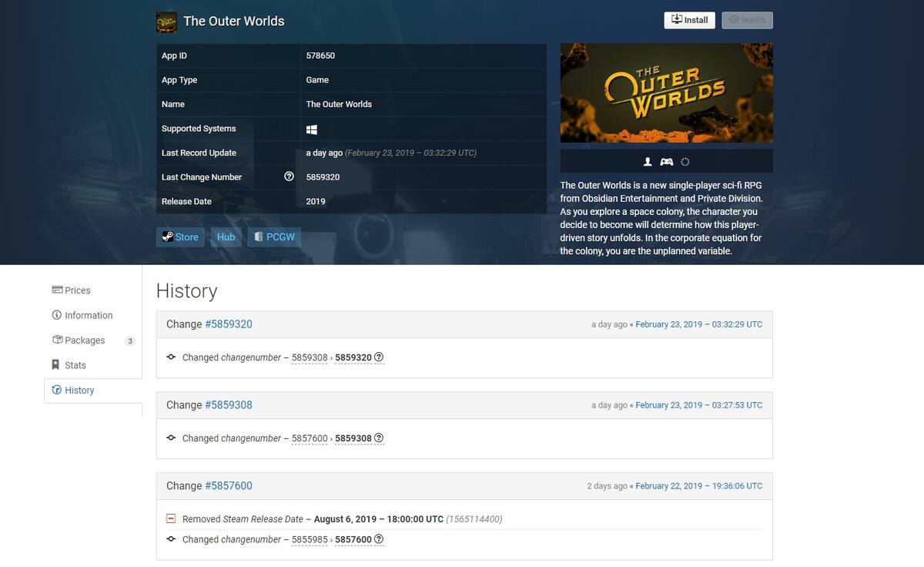Click timestamp February 22, 2019 – 19:36:06 UTC
Viewport: 924px width, 567px height.
[x=698, y=486]
